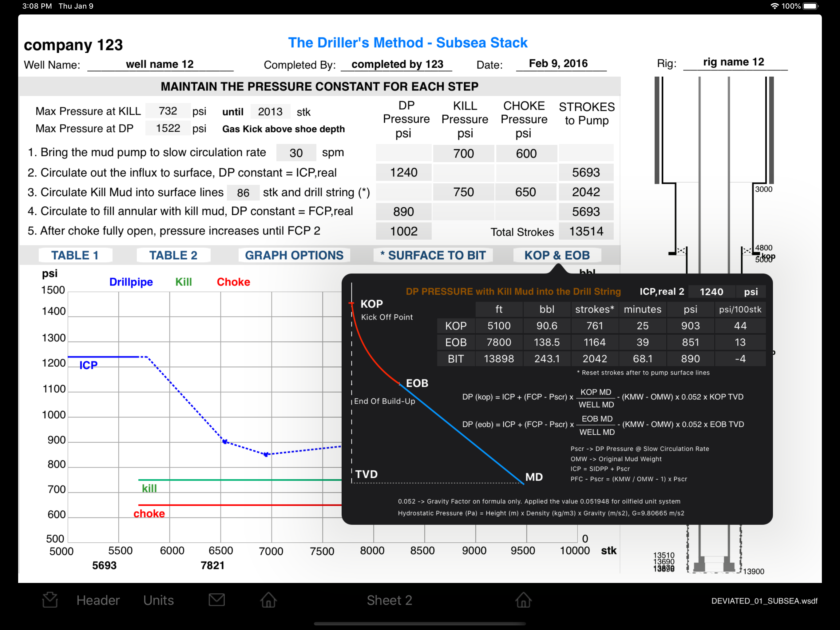Open GRAPH OPTIONS panel
This screenshot has height=630, width=840.
[294, 255]
